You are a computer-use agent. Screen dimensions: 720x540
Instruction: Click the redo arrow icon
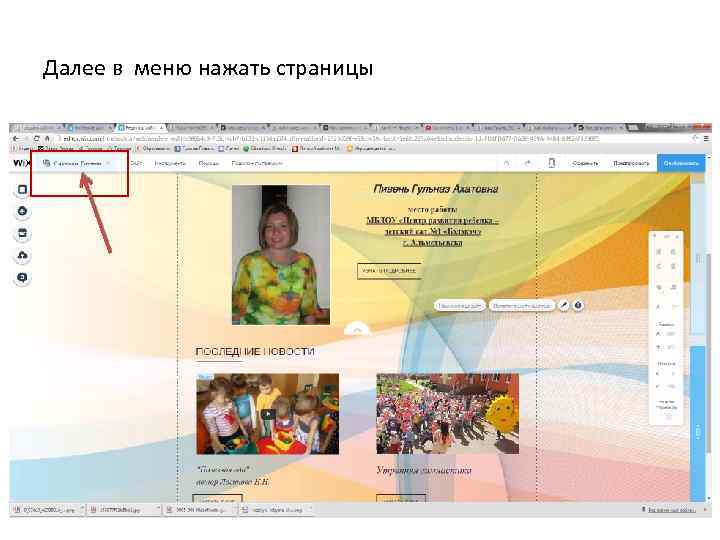528,163
